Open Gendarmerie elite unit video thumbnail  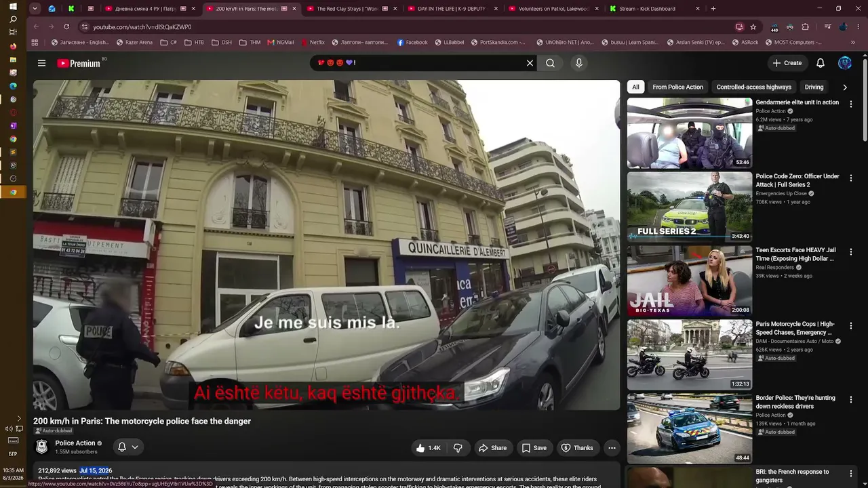coord(690,133)
